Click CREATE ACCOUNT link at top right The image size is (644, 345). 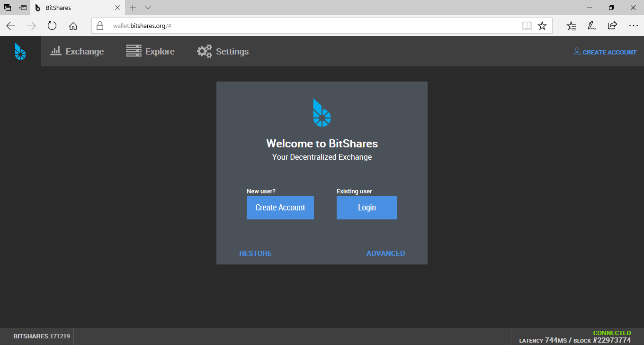[609, 52]
